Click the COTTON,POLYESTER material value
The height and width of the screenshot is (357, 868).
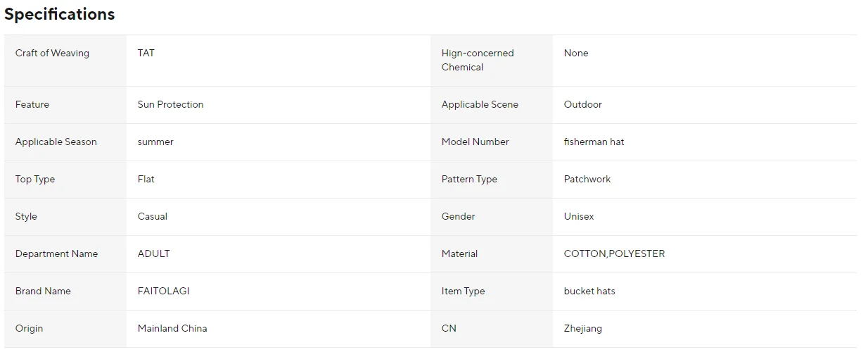pyautogui.click(x=615, y=253)
